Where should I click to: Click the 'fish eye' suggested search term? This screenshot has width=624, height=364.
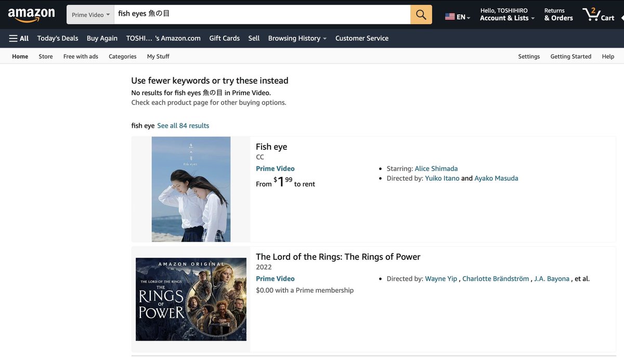tap(143, 126)
